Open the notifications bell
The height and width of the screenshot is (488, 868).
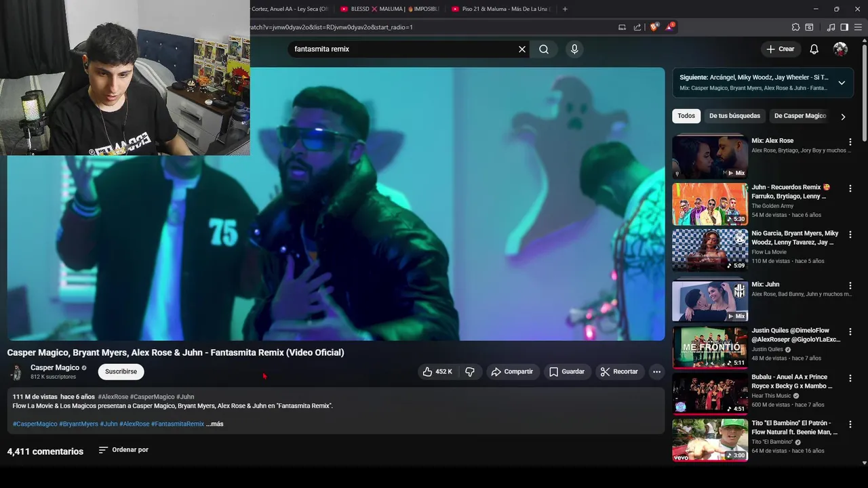814,49
